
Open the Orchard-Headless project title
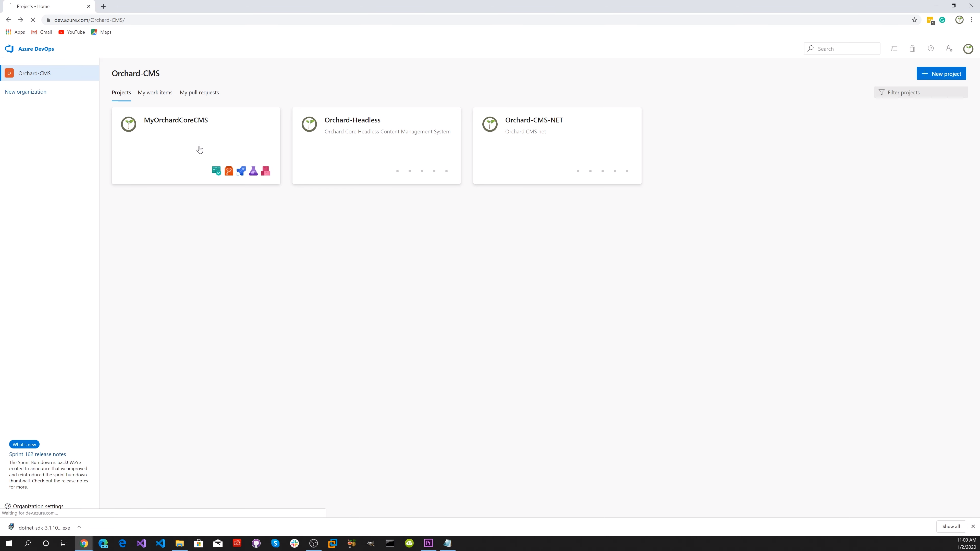click(352, 120)
